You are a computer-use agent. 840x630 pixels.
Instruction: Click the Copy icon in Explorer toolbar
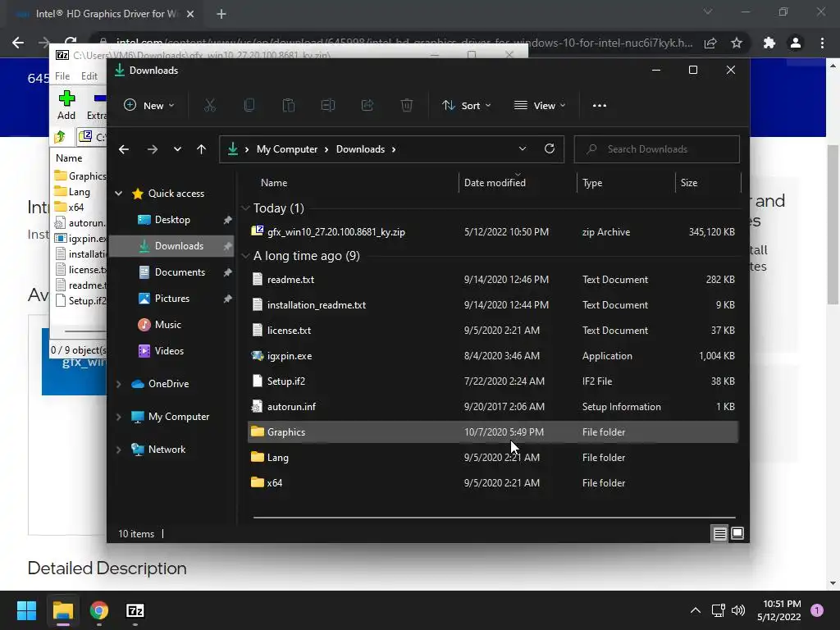click(249, 106)
